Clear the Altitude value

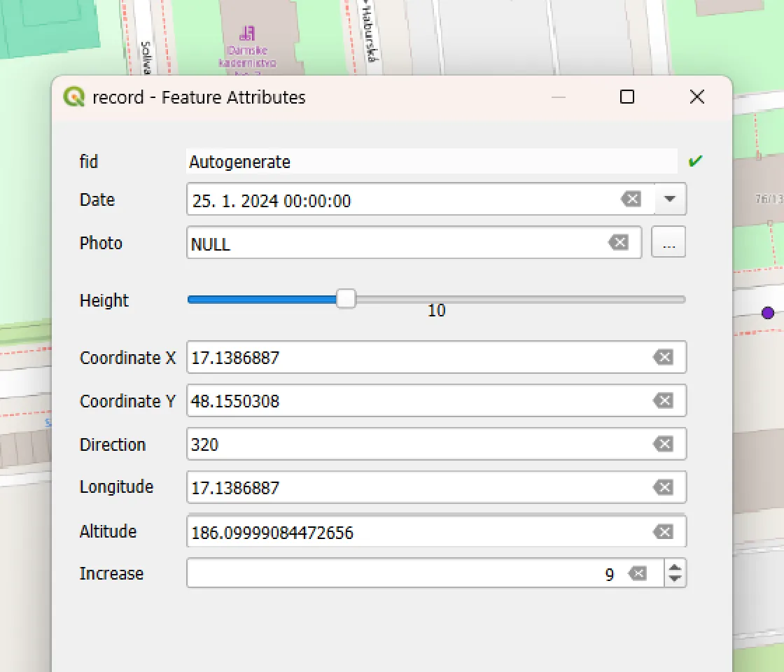664,531
